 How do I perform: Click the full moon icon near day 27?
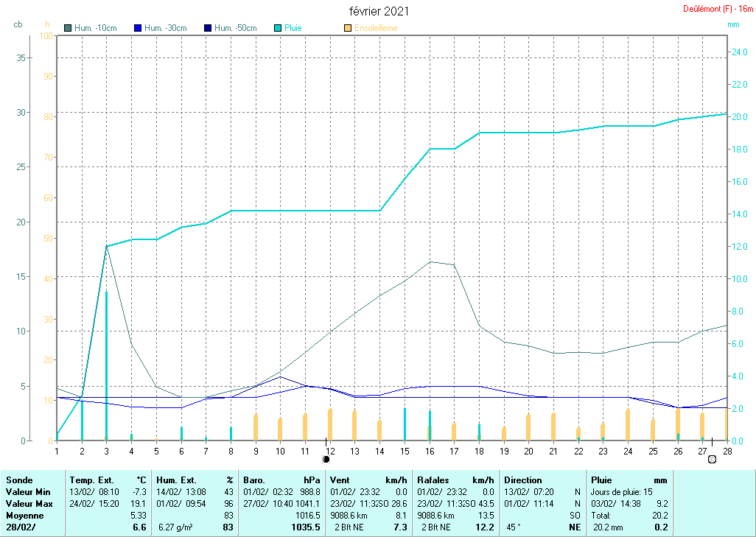tap(712, 460)
